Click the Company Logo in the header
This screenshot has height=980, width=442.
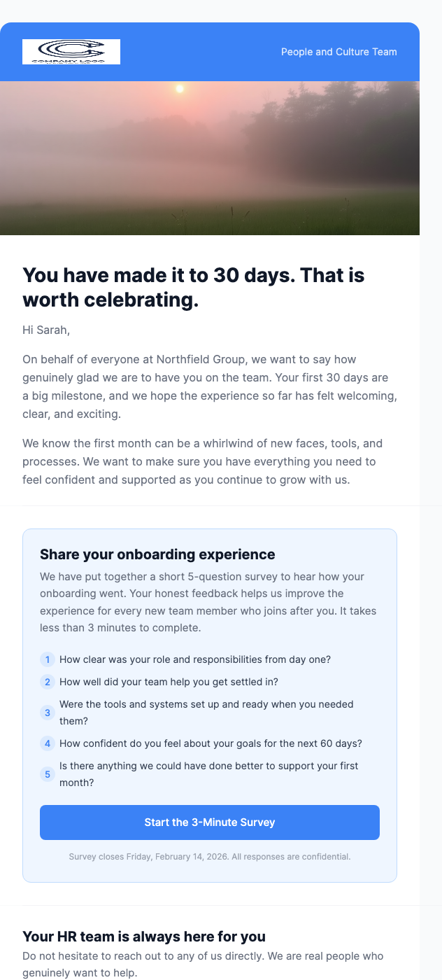click(71, 51)
